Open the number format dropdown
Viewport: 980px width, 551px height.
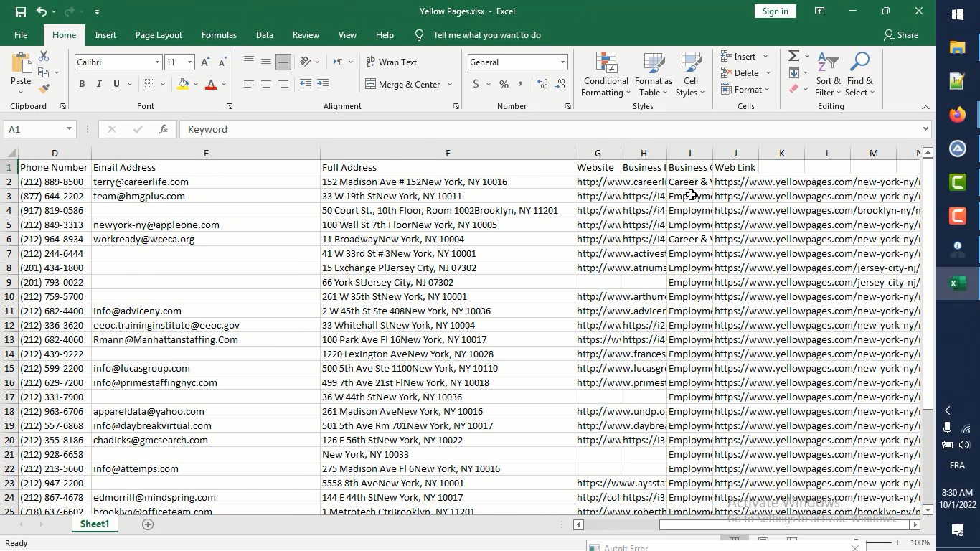[562, 62]
